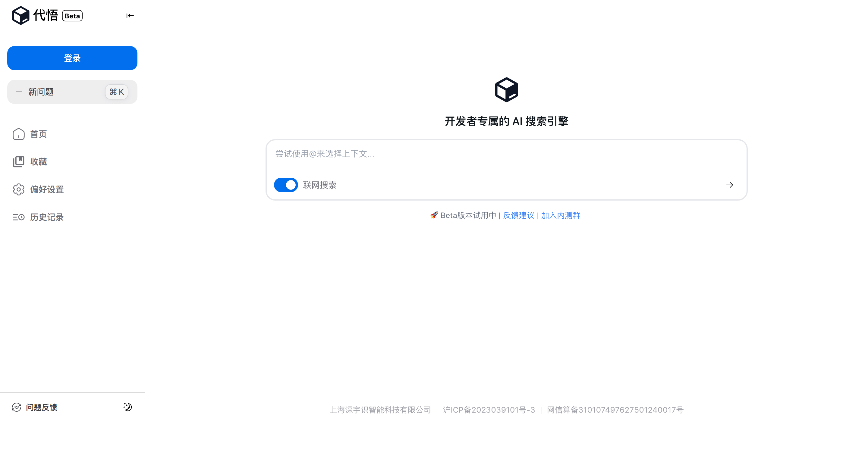Click the 上海深宇识智能科技有限公司 footer text
Viewport: 868px width, 465px height.
click(380, 410)
